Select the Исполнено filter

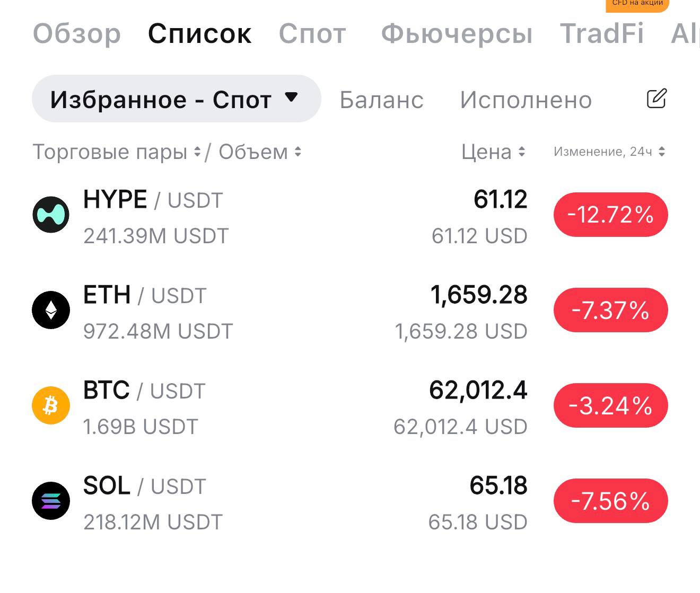[x=526, y=100]
